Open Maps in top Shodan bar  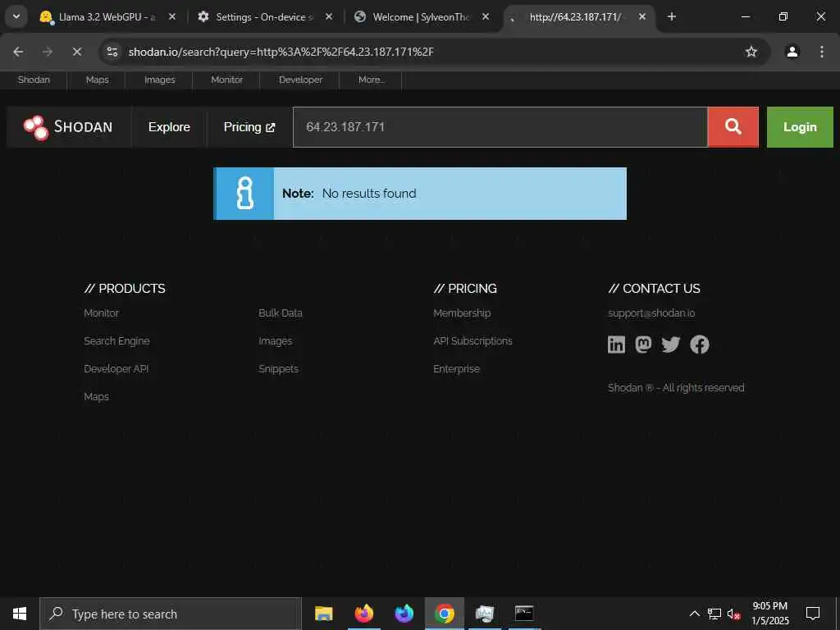(97, 80)
